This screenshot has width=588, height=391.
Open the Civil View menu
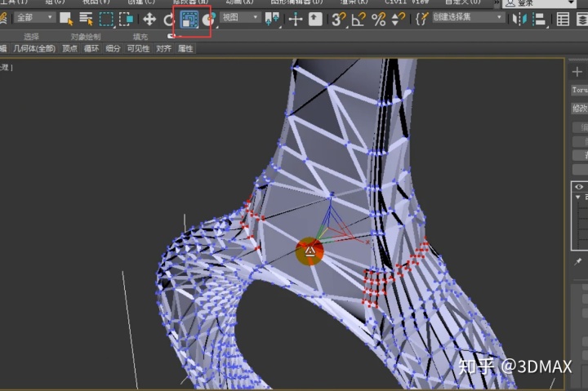[407, 2]
